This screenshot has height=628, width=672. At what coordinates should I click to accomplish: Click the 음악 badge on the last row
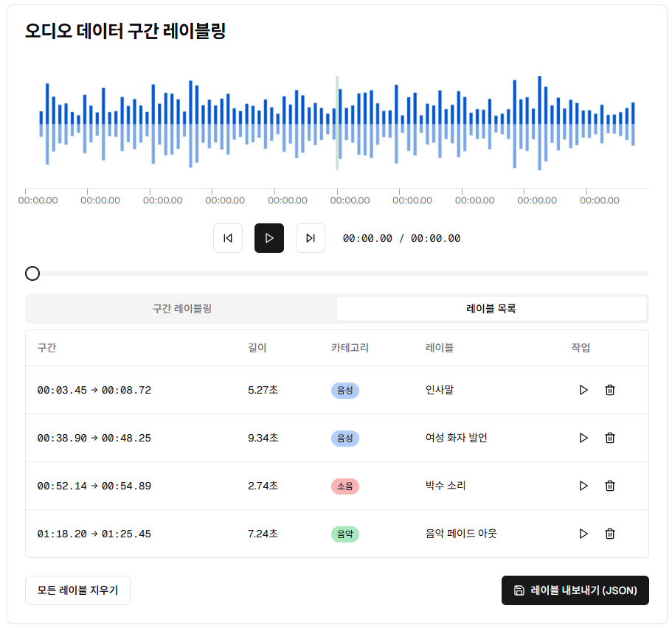344,533
